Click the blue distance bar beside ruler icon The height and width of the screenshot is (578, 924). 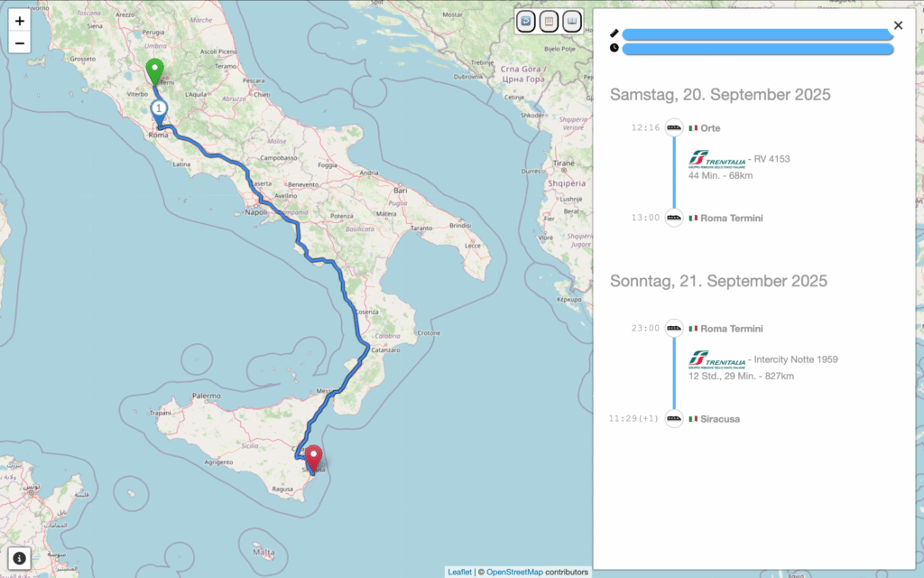pos(756,34)
